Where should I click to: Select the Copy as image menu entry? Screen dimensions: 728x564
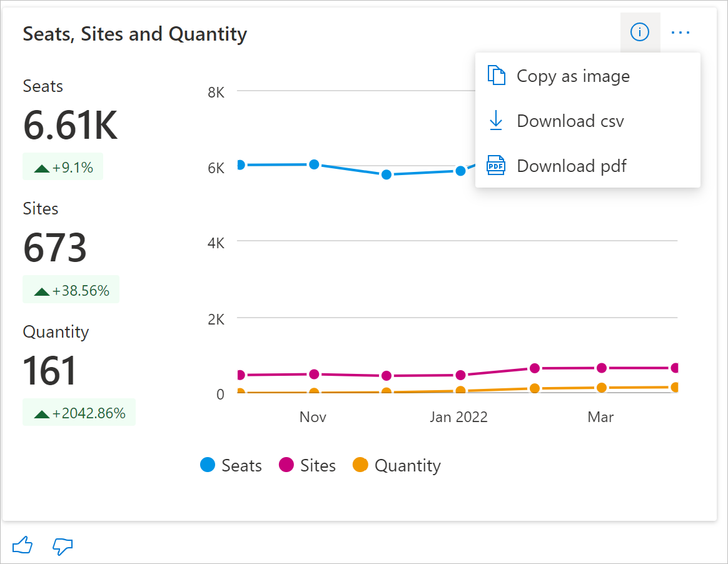point(573,76)
